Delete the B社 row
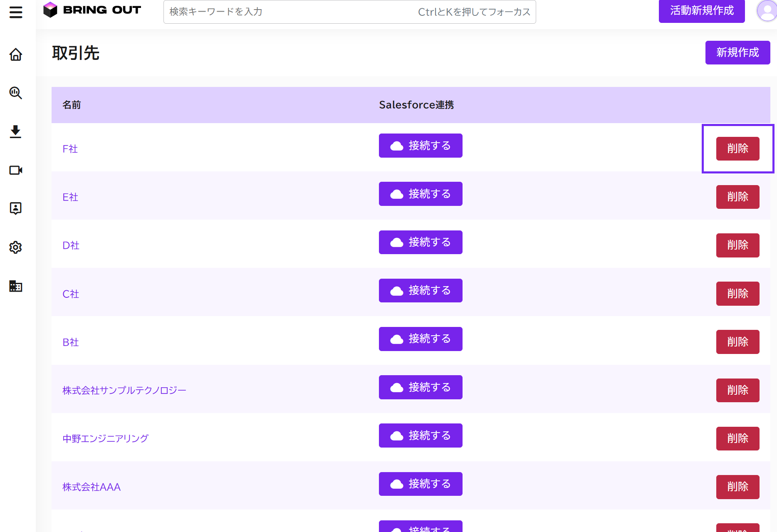This screenshot has width=777, height=532. click(x=737, y=342)
